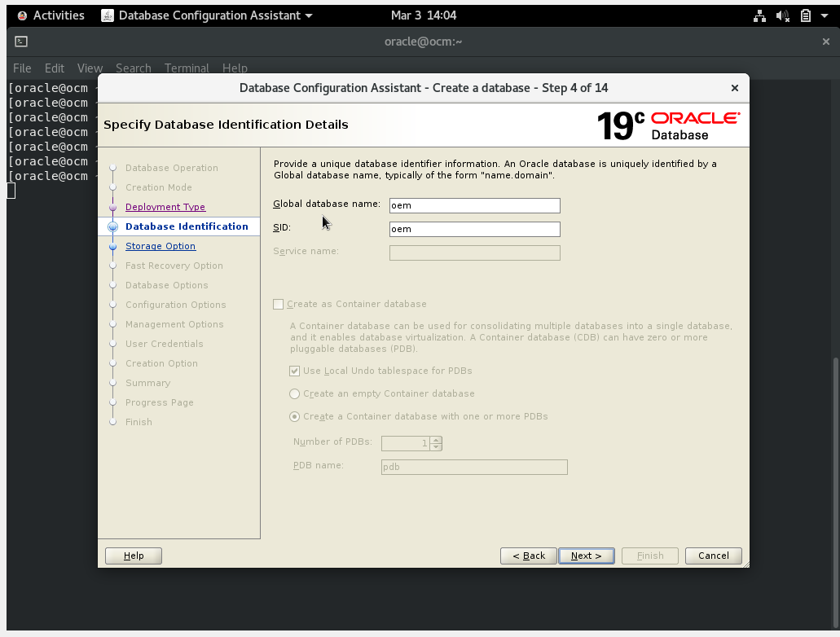Click the terminal window vertical scrollbar
840x637 pixels.
point(835,492)
